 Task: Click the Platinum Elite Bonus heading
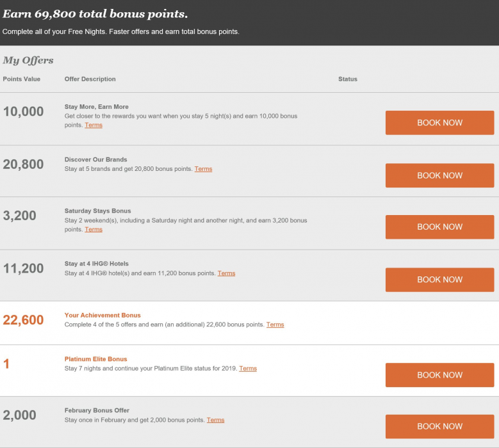click(x=95, y=359)
